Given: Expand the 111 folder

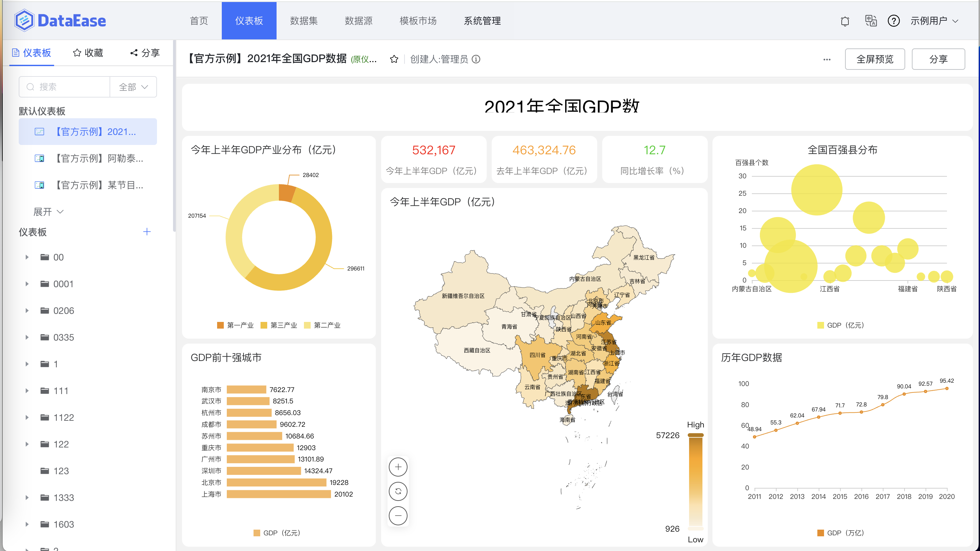Looking at the screenshot, I should coord(27,390).
